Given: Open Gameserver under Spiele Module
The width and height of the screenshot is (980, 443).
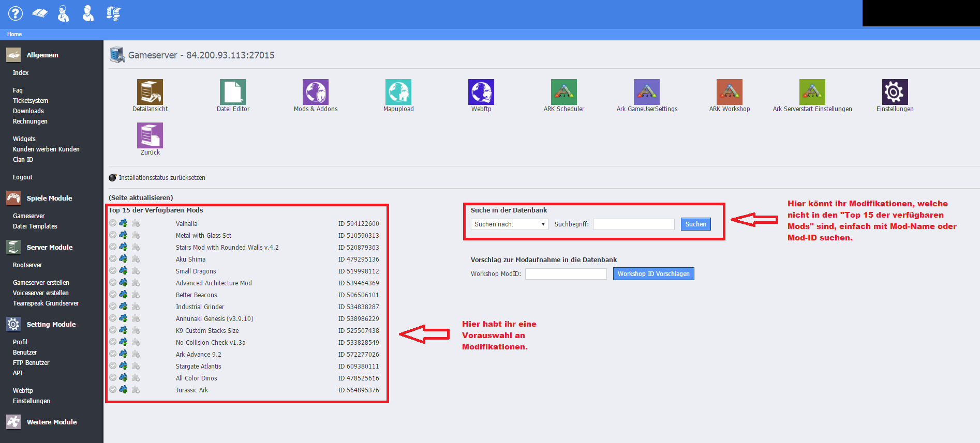Looking at the screenshot, I should pos(29,216).
